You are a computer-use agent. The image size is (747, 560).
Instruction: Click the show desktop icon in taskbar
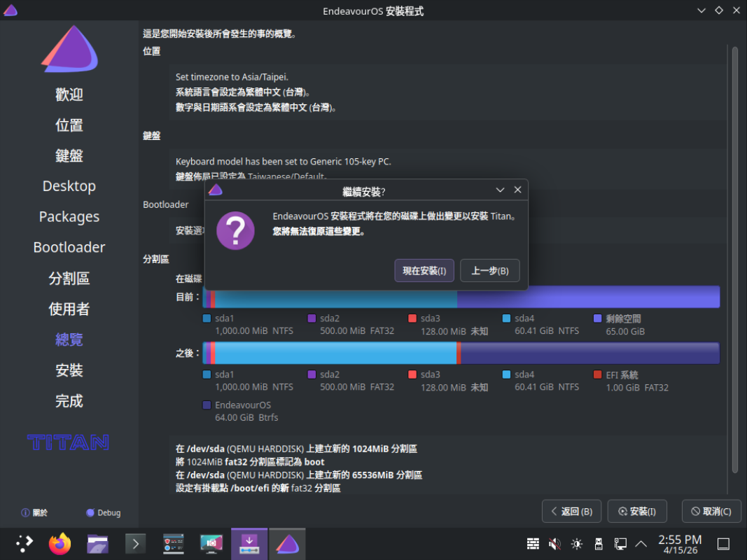tap(724, 544)
